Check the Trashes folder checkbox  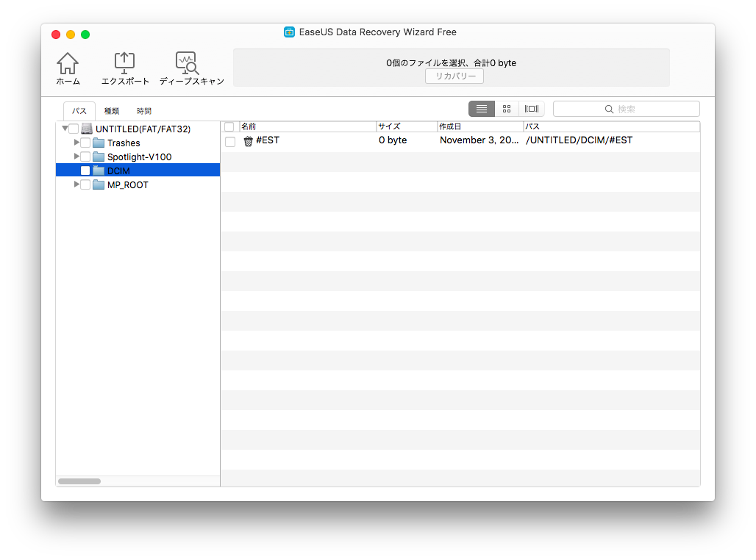pyautogui.click(x=85, y=143)
